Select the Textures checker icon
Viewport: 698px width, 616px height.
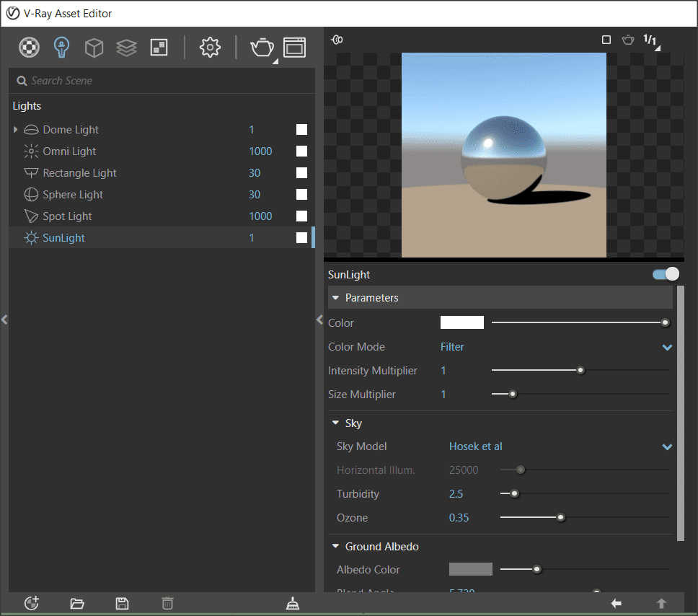coord(159,48)
